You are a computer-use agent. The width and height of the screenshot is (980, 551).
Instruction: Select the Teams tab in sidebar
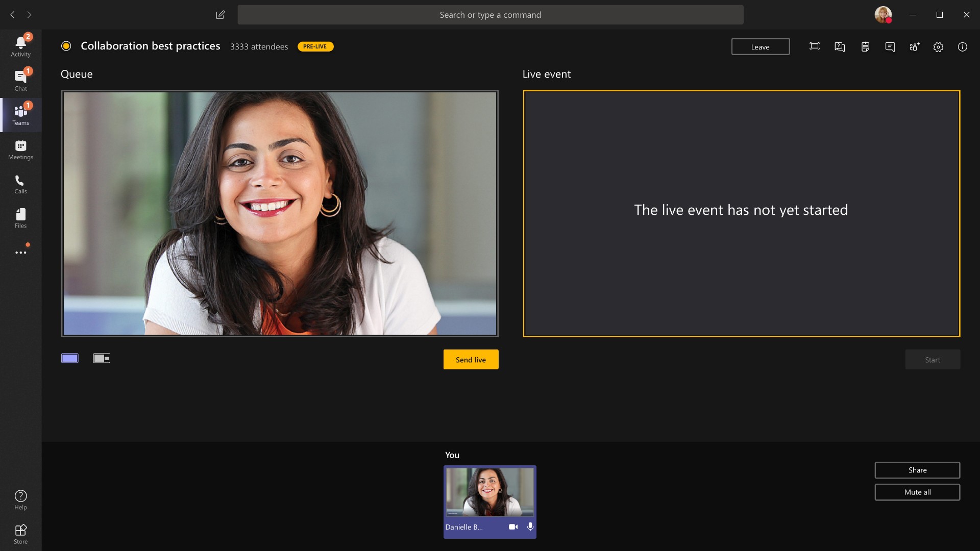click(20, 114)
